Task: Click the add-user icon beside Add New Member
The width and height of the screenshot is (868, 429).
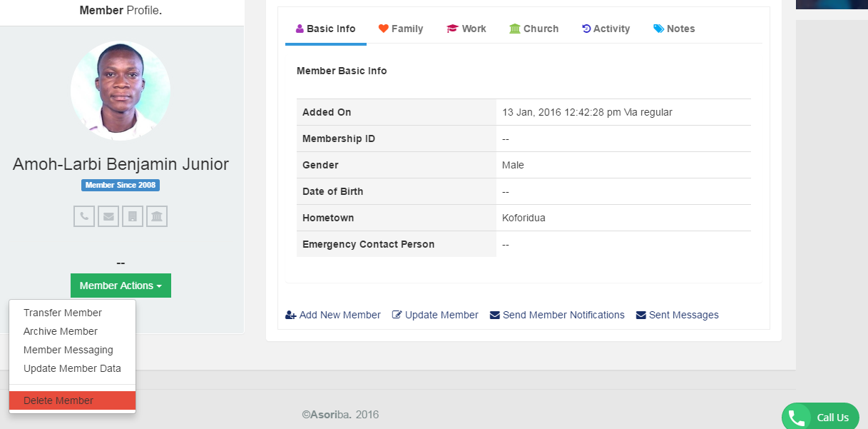Action: (291, 315)
